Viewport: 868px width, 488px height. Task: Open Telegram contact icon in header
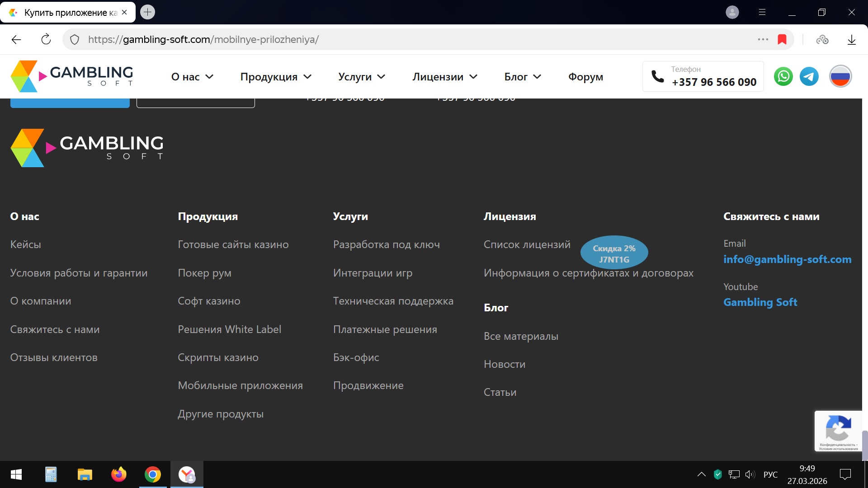tap(809, 76)
